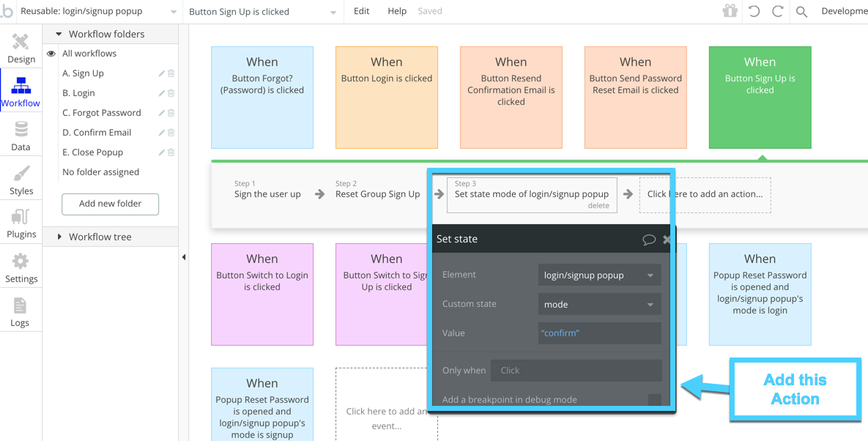Open the Data tab
This screenshot has width=868, height=441.
pyautogui.click(x=21, y=135)
